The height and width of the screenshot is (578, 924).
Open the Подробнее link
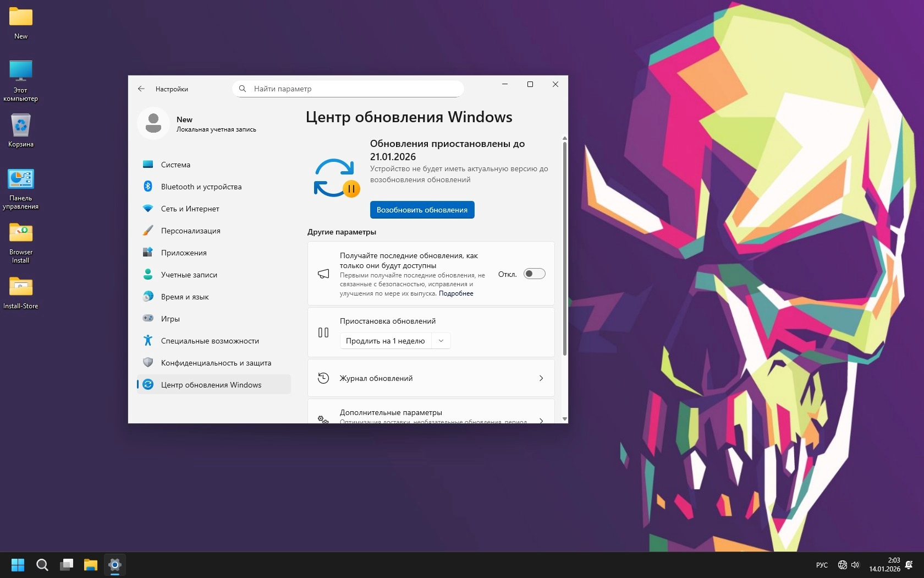coord(456,293)
